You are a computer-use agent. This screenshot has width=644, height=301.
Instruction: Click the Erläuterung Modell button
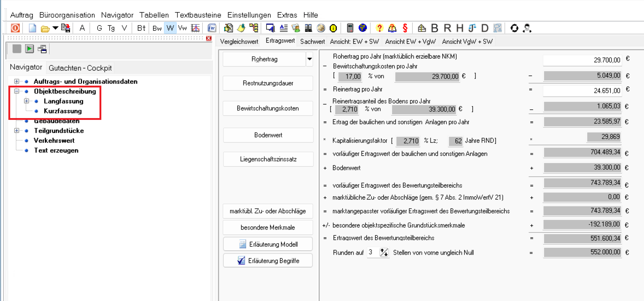pyautogui.click(x=268, y=244)
